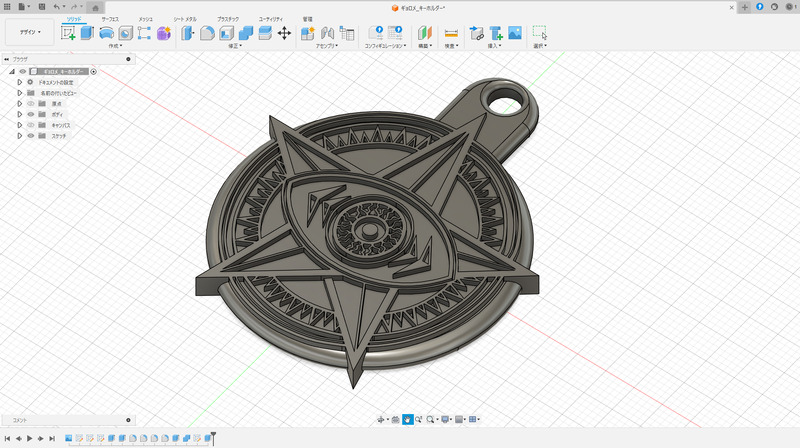Open the デザイン workspace dropdown
The image size is (800, 448).
tap(30, 32)
